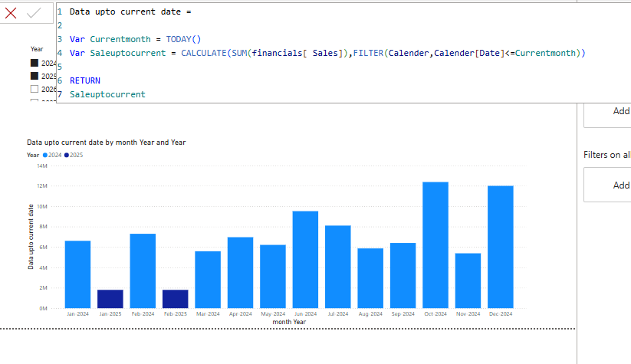
Task: Click the Dec 2024 axis label
Action: coord(501,313)
